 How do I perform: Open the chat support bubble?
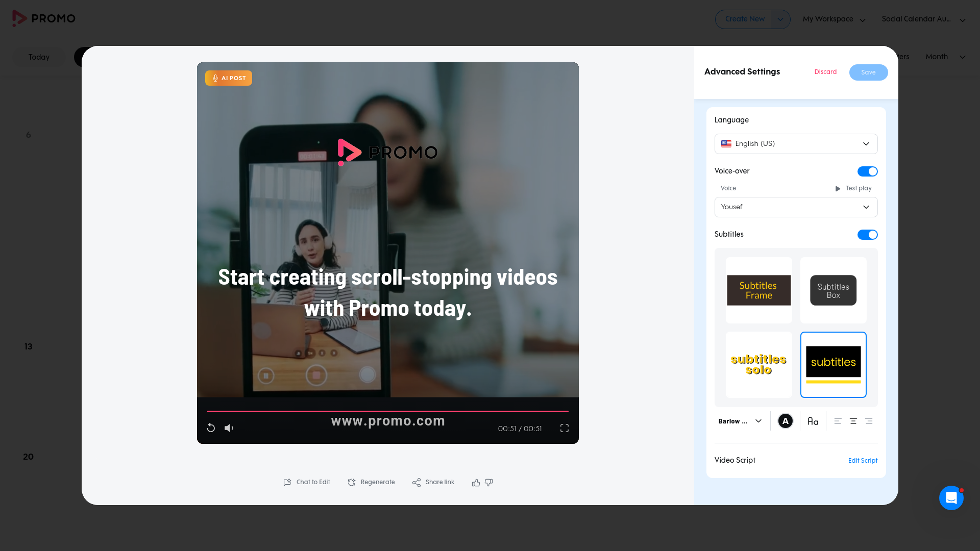click(x=951, y=498)
